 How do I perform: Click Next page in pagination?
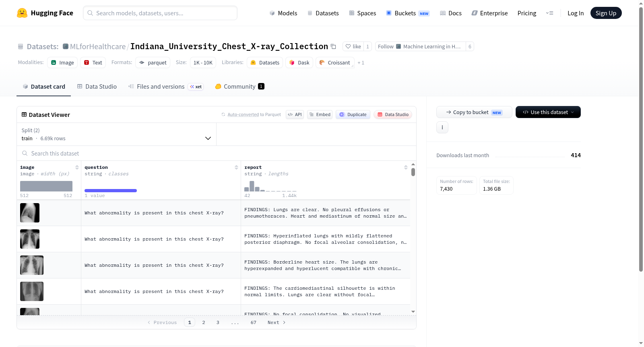click(x=277, y=322)
